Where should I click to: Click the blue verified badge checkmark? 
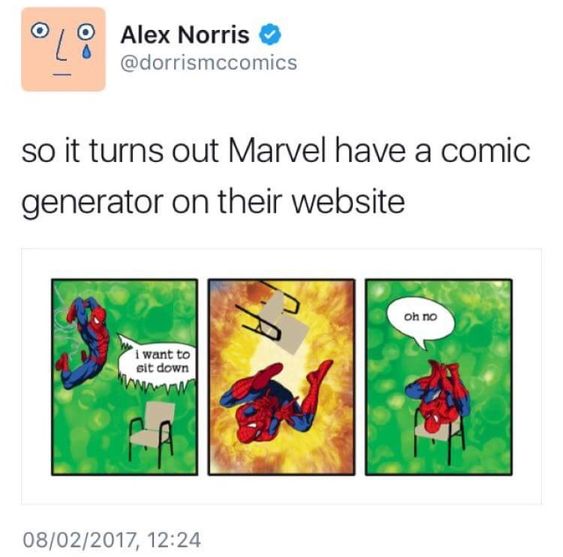pyautogui.click(x=270, y=34)
